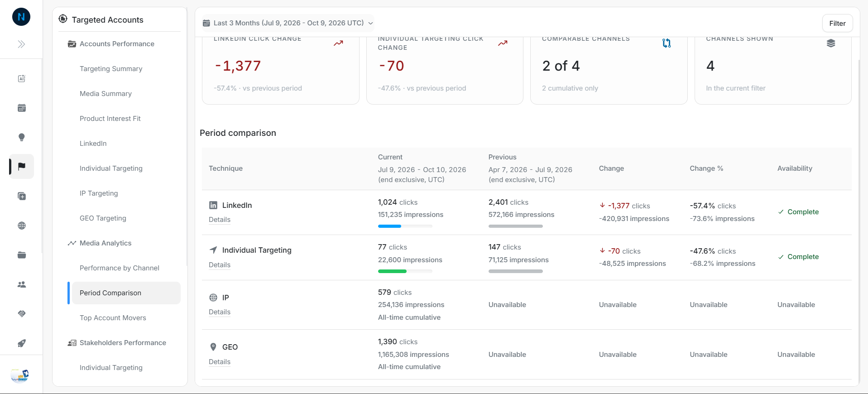
Task: Open the date range dropdown
Action: click(288, 23)
